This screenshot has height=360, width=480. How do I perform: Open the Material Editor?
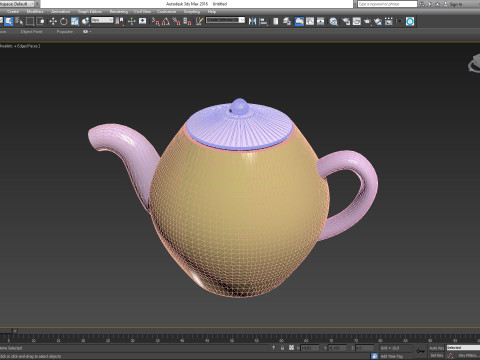[x=333, y=21]
